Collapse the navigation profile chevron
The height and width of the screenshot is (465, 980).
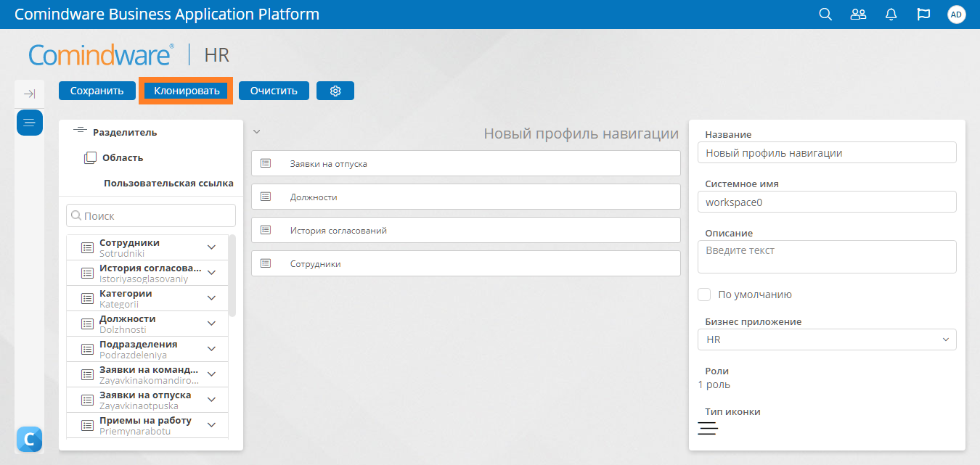coord(256,132)
